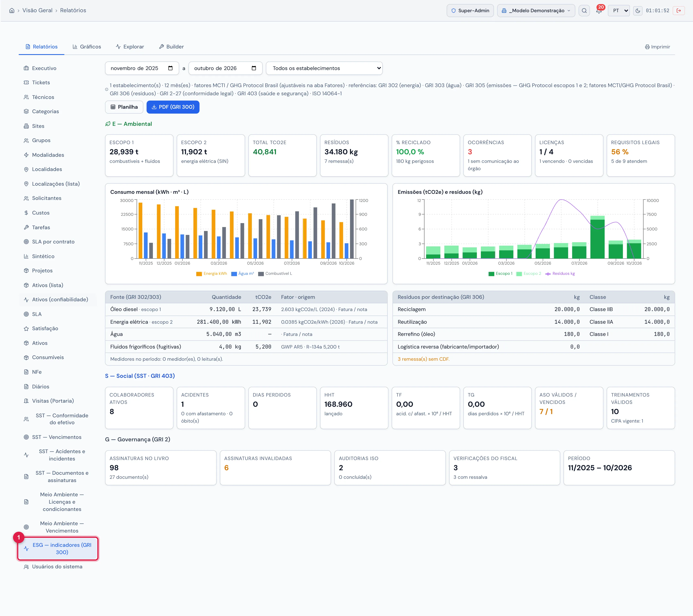Toggle dark mode moon icon
The image size is (693, 616).
click(x=637, y=11)
